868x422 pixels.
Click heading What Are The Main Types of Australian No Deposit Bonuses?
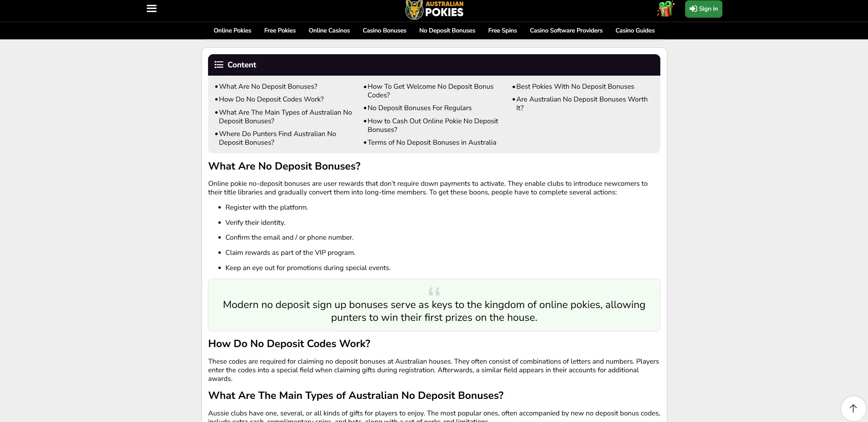click(x=356, y=396)
